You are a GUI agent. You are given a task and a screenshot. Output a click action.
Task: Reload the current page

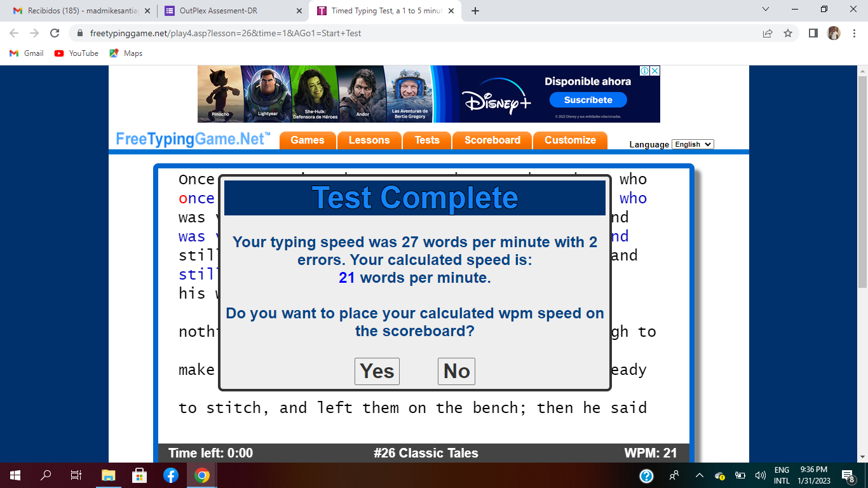pos(55,33)
